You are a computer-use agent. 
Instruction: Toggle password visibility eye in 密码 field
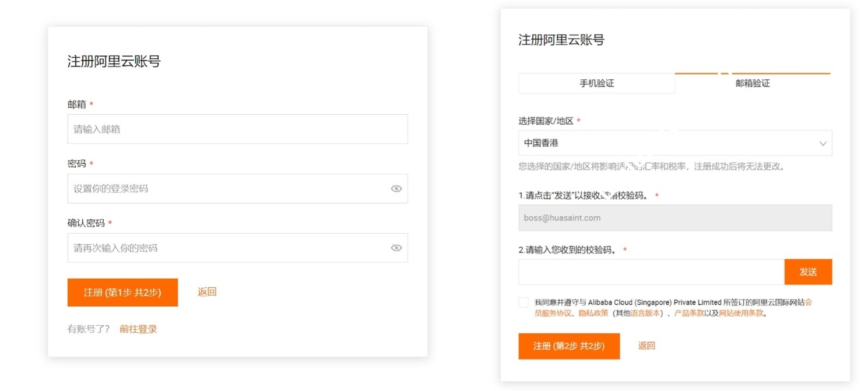click(396, 189)
